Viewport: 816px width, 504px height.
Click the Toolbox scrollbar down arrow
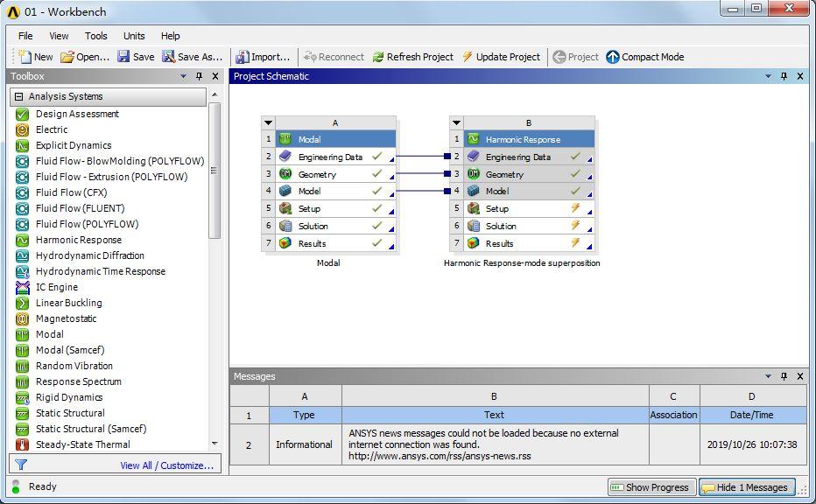tap(215, 444)
